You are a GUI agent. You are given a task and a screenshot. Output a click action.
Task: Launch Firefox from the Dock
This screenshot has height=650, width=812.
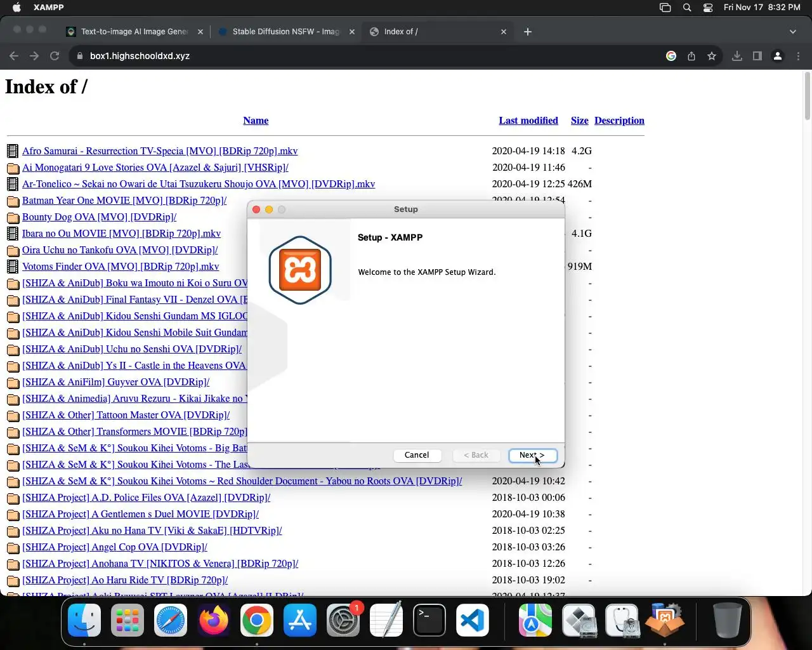pyautogui.click(x=214, y=620)
